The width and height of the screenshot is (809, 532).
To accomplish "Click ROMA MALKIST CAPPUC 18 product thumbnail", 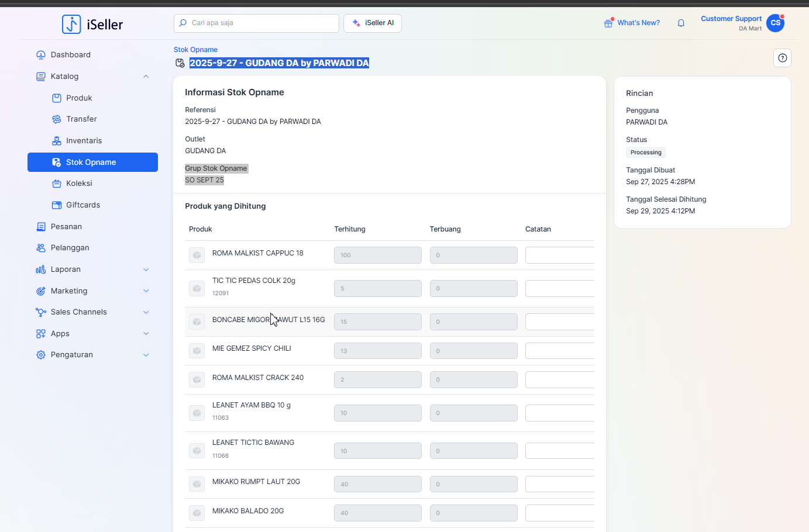I will click(x=197, y=255).
